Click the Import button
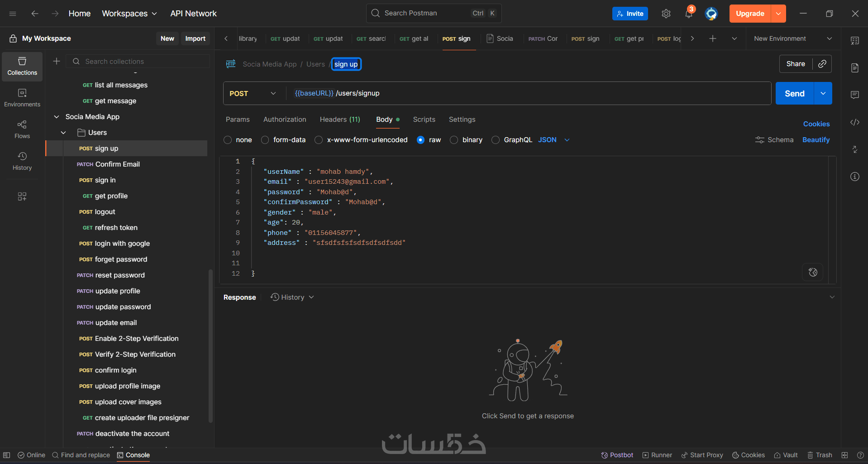The width and height of the screenshot is (868, 464). tap(195, 38)
